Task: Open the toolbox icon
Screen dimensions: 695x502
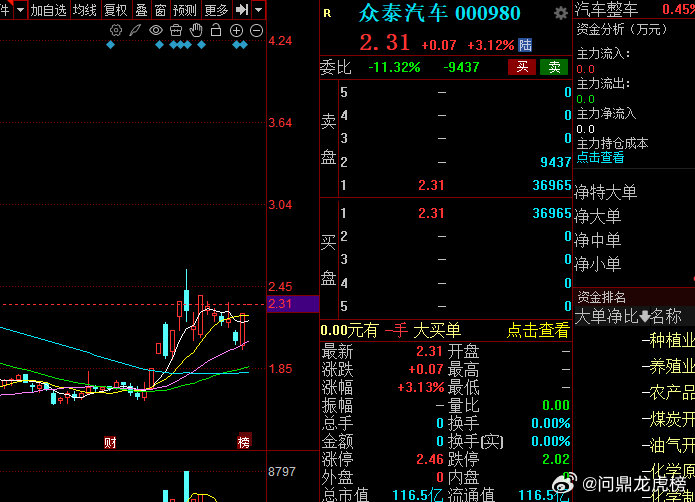Action: (x=176, y=30)
